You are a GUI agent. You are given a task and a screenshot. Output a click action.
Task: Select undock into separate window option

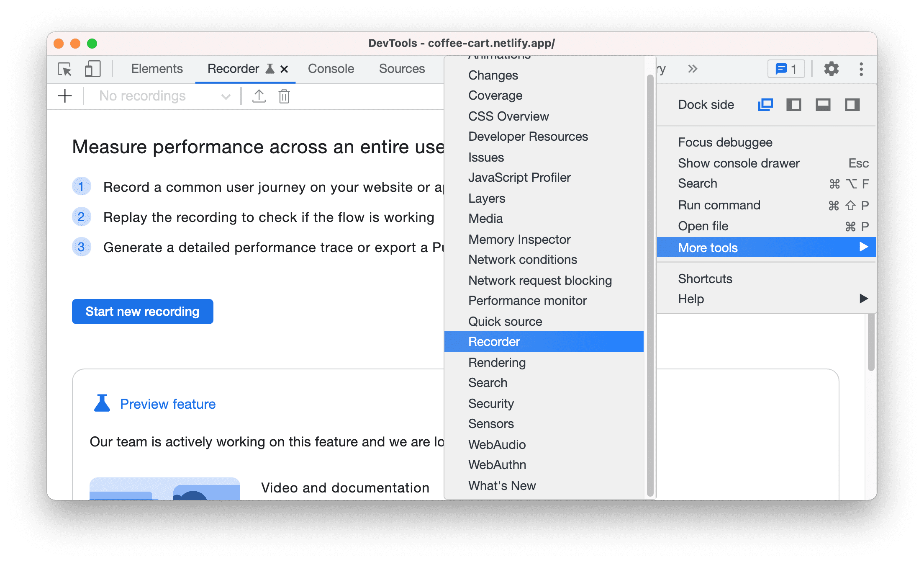[x=765, y=104]
